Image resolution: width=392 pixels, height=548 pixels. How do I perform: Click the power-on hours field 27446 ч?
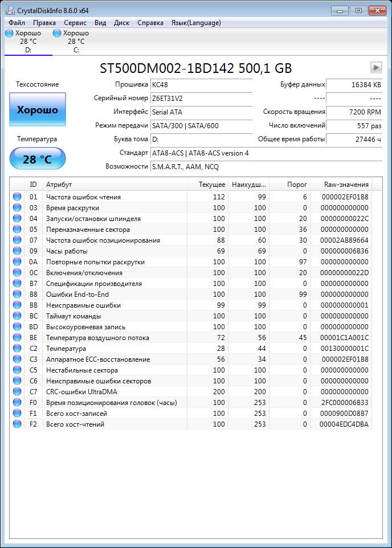pyautogui.click(x=354, y=140)
